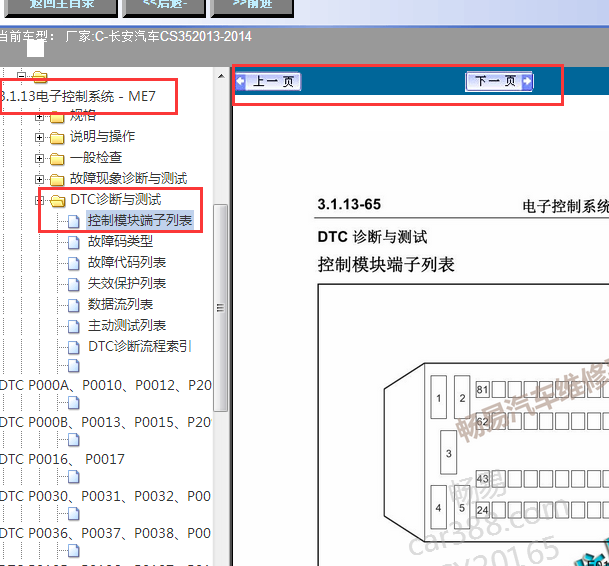Viewport: 609px width, 566px height.
Task: Click page icon beside 失效保护列表
Action: [73, 284]
